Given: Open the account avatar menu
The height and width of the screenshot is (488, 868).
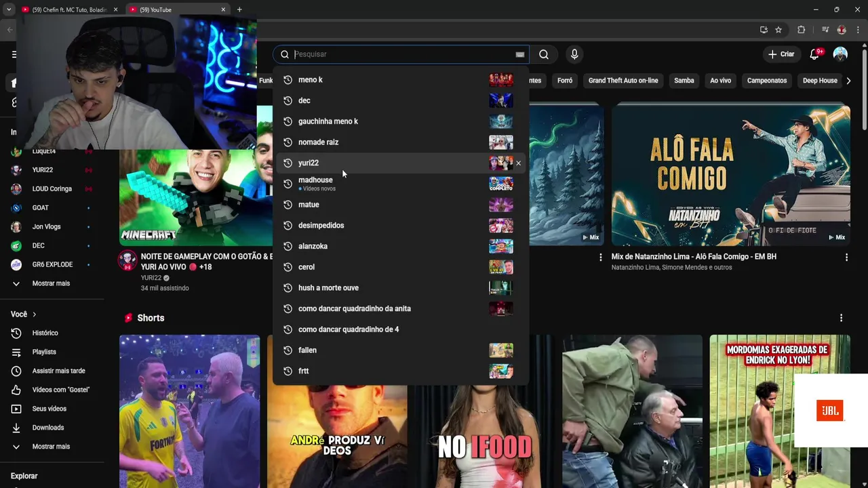Looking at the screenshot, I should pos(840,54).
